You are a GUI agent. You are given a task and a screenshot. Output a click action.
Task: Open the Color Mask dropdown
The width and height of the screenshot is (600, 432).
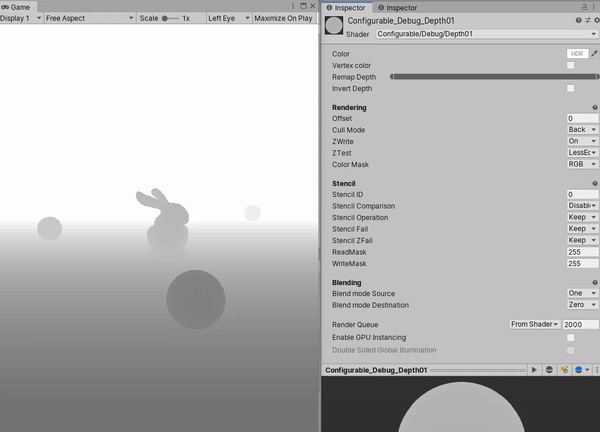coord(582,164)
